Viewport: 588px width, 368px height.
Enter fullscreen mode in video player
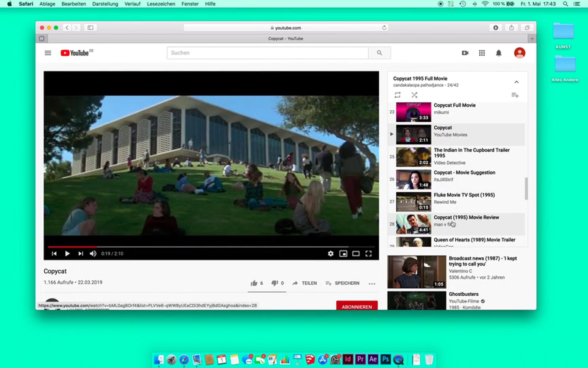[368, 253]
